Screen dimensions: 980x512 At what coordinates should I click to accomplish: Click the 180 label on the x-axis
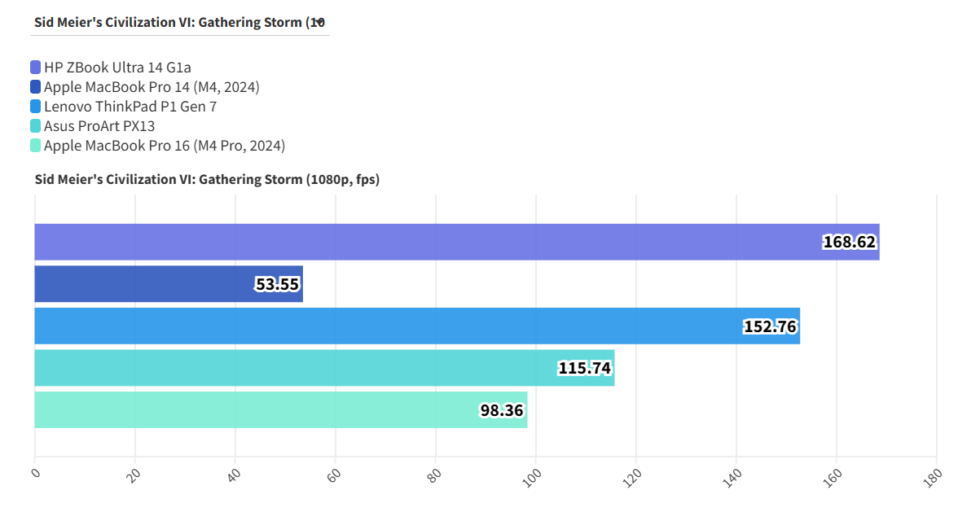click(934, 475)
